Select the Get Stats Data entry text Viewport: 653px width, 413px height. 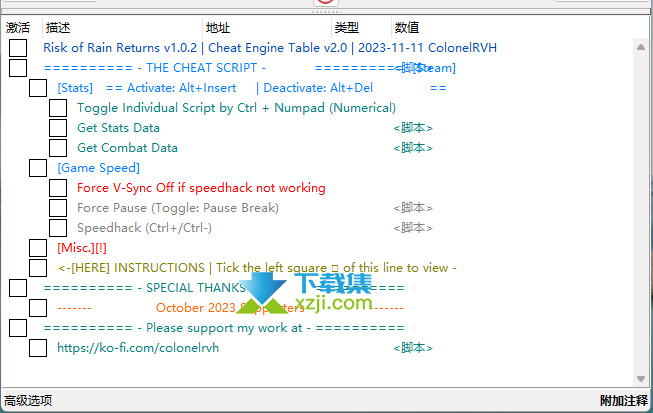pyautogui.click(x=118, y=128)
